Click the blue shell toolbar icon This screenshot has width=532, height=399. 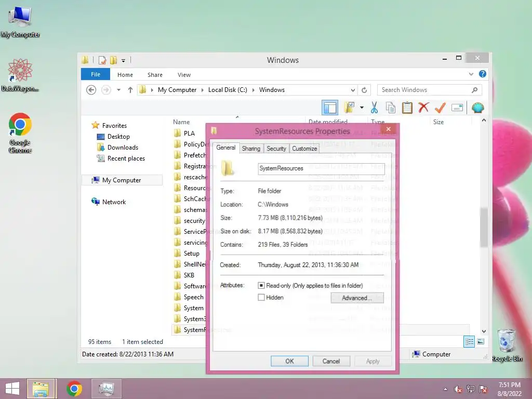tap(478, 108)
